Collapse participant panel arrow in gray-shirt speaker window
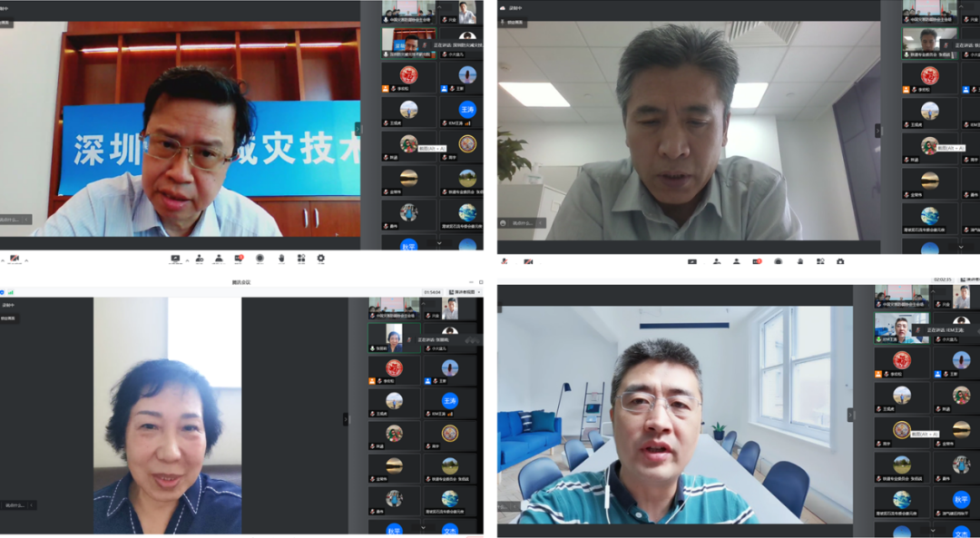 pos(877,132)
